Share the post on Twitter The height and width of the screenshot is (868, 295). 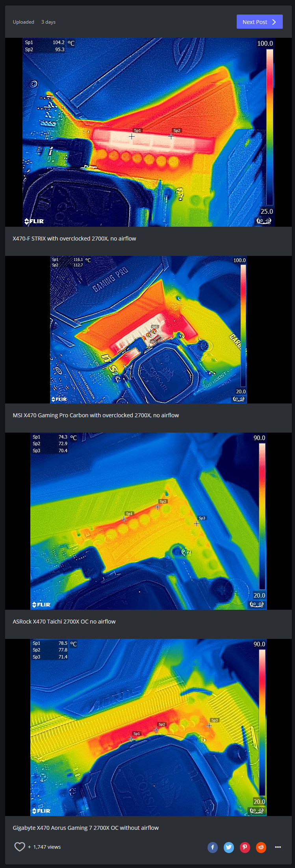pos(229,847)
